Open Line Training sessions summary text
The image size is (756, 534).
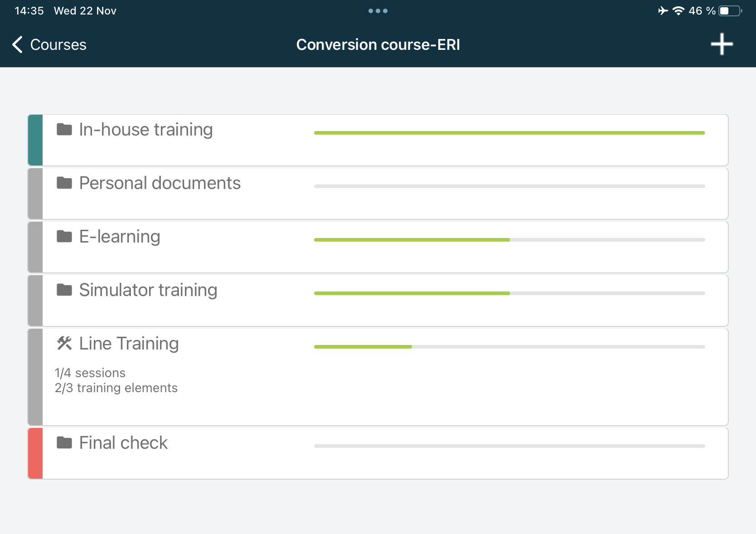coord(90,373)
